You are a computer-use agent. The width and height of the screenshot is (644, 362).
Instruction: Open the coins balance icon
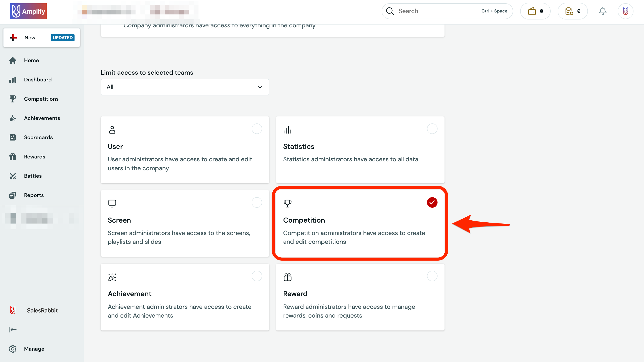573,11
